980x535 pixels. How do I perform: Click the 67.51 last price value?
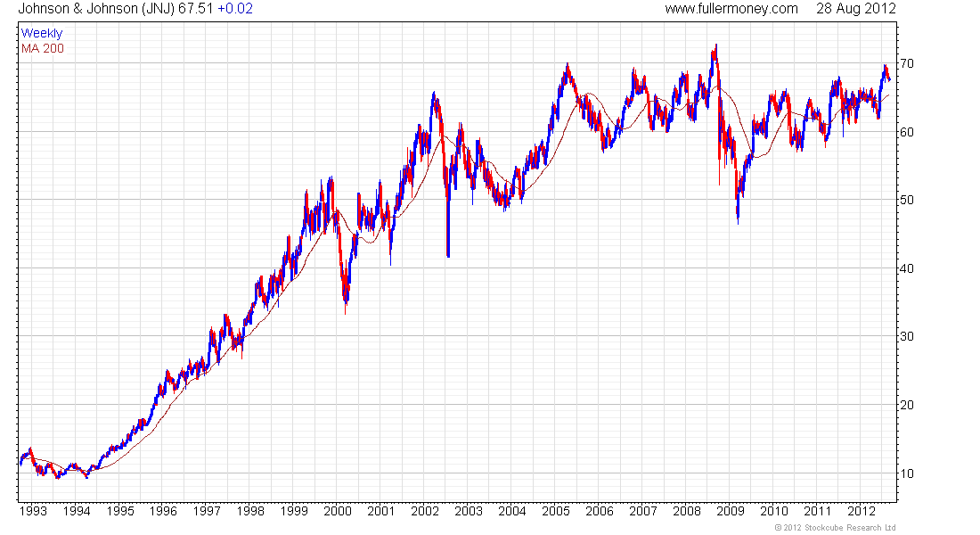(x=196, y=9)
